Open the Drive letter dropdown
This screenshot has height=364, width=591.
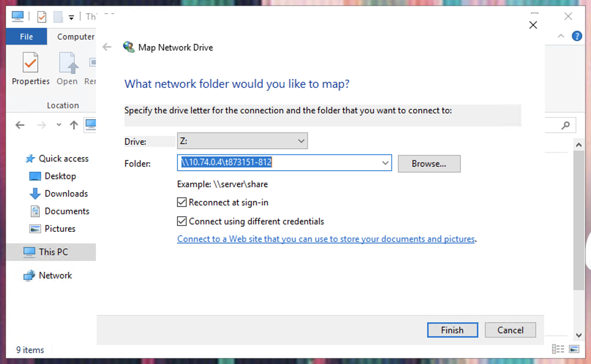[x=242, y=141]
